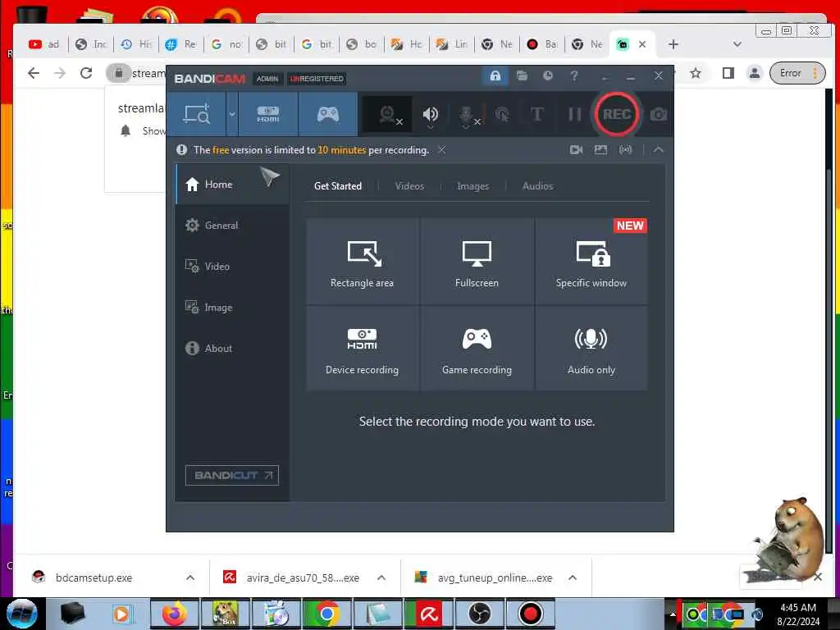Image resolution: width=840 pixels, height=630 pixels.
Task: Toggle the microphone icon in Bandicam toolbar
Action: point(466,114)
